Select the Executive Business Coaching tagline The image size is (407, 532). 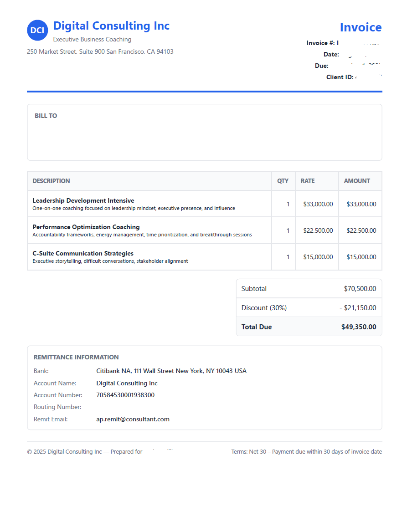pyautogui.click(x=92, y=40)
